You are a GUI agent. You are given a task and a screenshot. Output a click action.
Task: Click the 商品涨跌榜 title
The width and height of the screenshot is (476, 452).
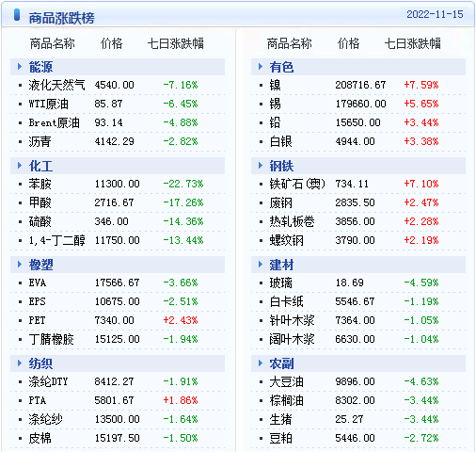(61, 18)
